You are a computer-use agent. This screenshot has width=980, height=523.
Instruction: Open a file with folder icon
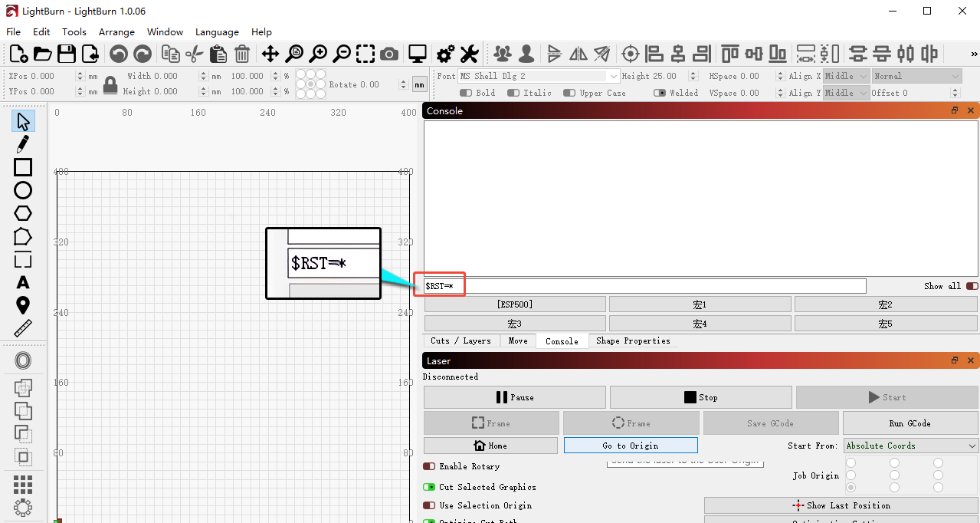pyautogui.click(x=42, y=54)
